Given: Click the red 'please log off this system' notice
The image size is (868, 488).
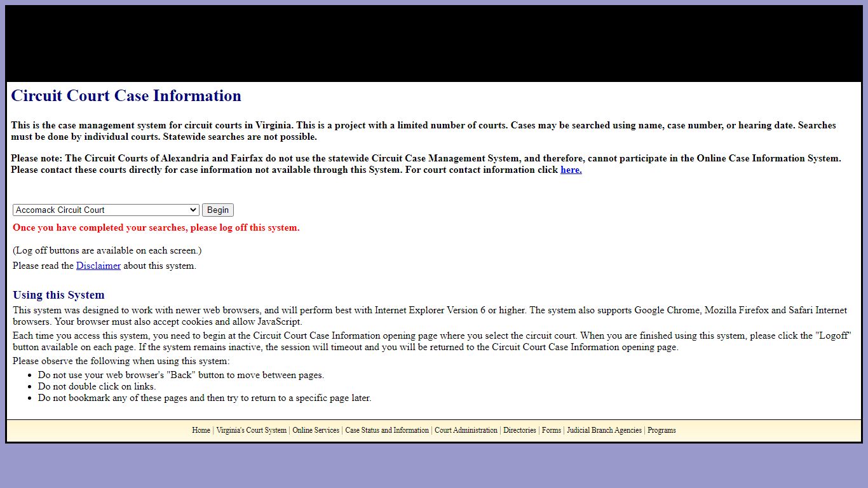Looking at the screenshot, I should (156, 227).
